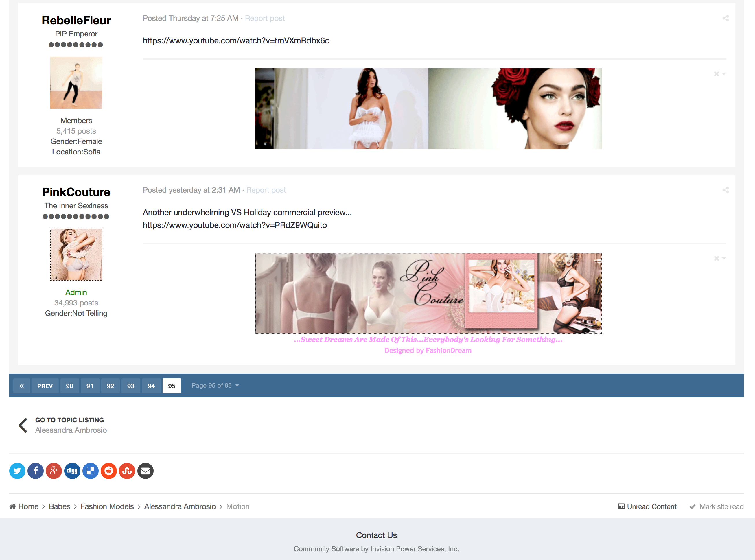The image size is (755, 560).
Task: Hide RebelleFleur's signature via dropdown
Action: click(x=719, y=74)
